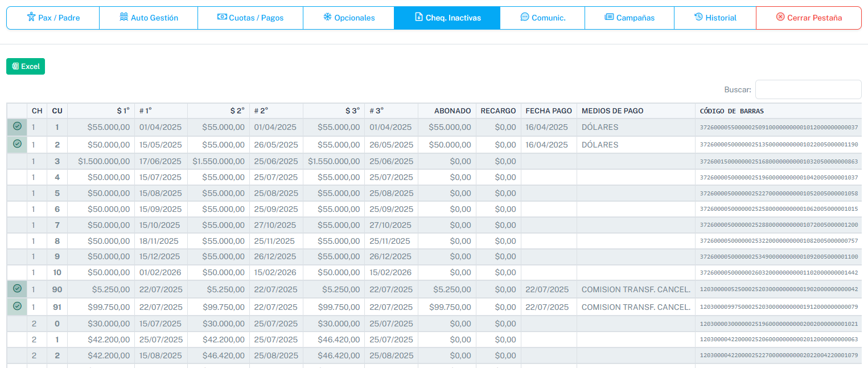Select the date 17/06/2025 in cuota 3
Image resolution: width=868 pixels, height=368 pixels.
click(x=161, y=161)
